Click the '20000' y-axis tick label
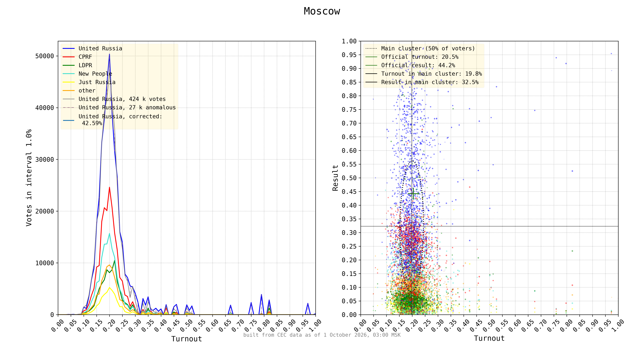Viewport: 644px width, 342px height. pos(45,211)
